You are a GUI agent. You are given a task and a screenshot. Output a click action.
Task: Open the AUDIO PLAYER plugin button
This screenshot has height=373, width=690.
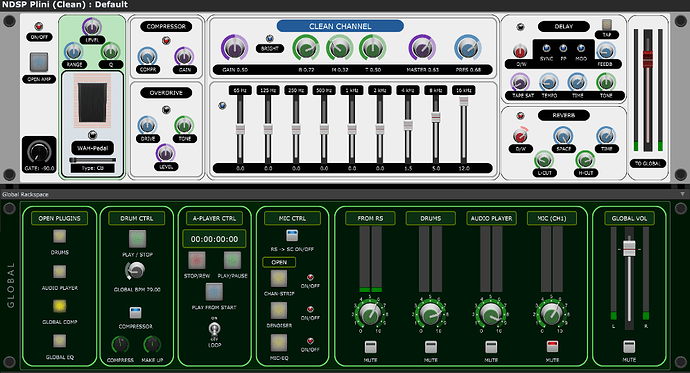pos(59,271)
